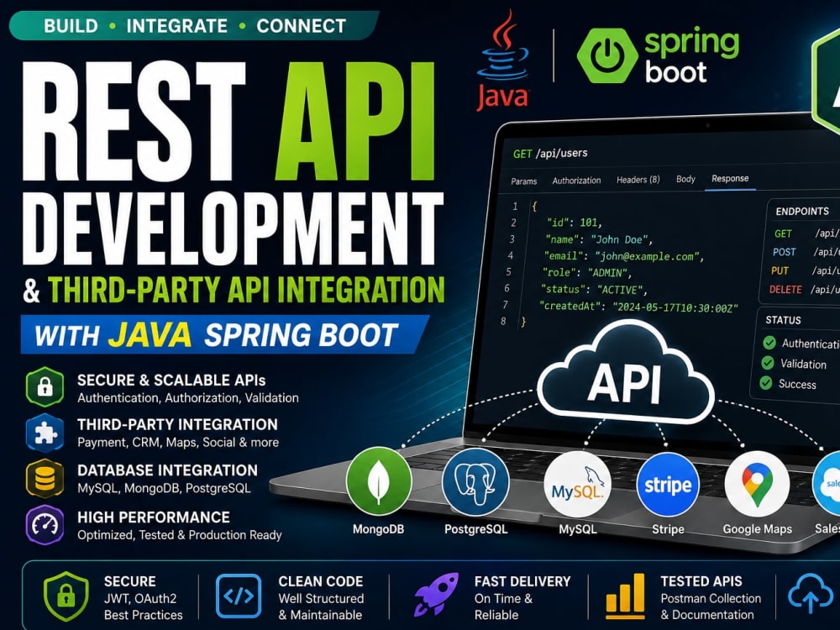
Task: Click the Salesforce cloud circle icon
Action: (827, 483)
